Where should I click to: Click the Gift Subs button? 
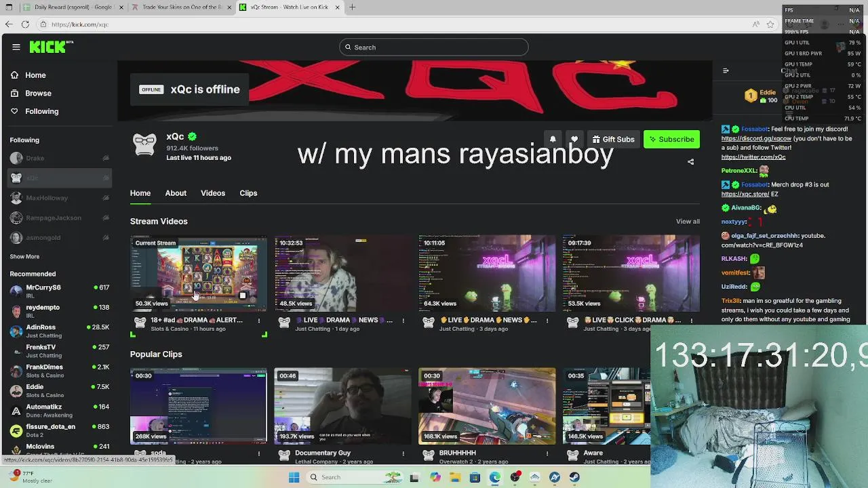(613, 140)
